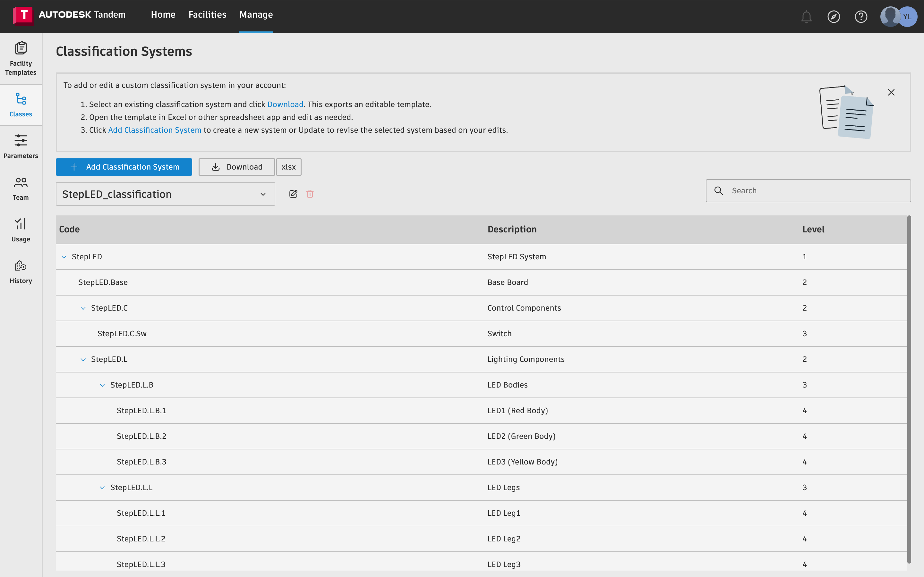Screen dimensions: 924x577
Task: Click the help question mark icon
Action: 860,17
